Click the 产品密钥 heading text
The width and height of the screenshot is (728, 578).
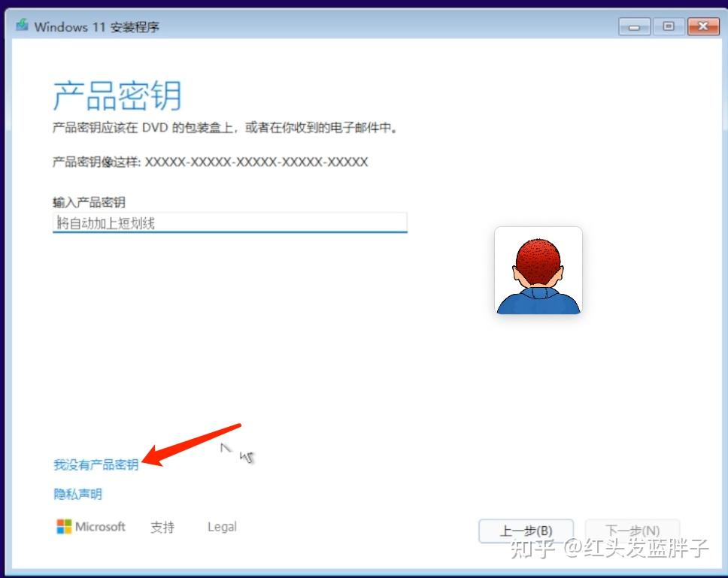click(117, 95)
